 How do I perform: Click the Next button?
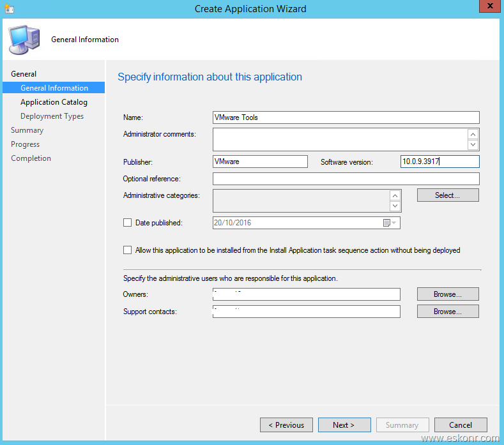[344, 425]
